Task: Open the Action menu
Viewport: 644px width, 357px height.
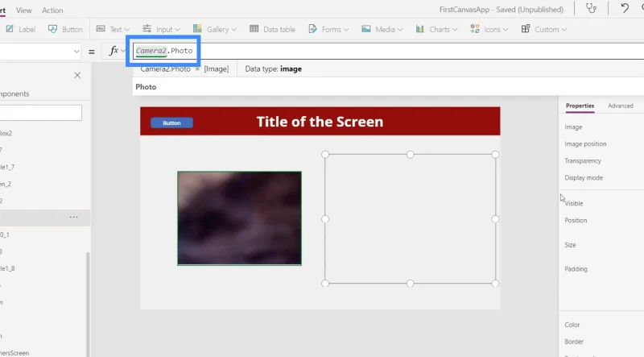Action: [x=52, y=10]
